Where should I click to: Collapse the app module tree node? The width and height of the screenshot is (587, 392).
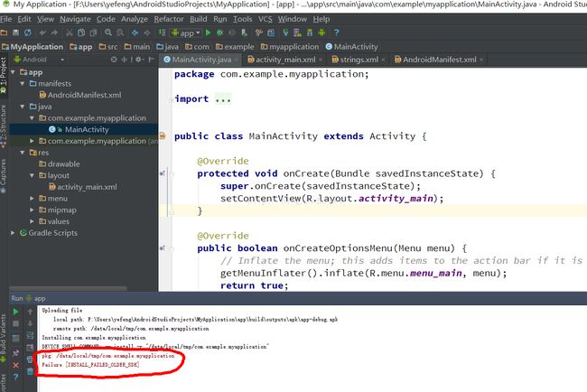(x=14, y=72)
